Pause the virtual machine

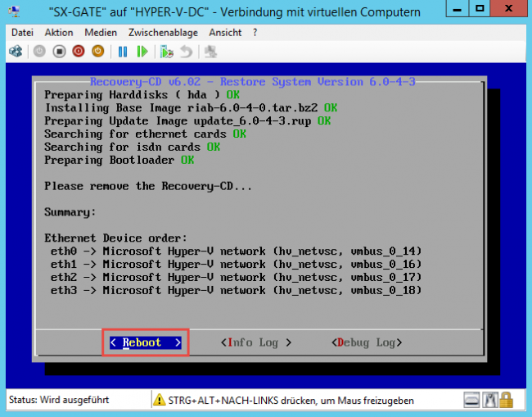[123, 51]
